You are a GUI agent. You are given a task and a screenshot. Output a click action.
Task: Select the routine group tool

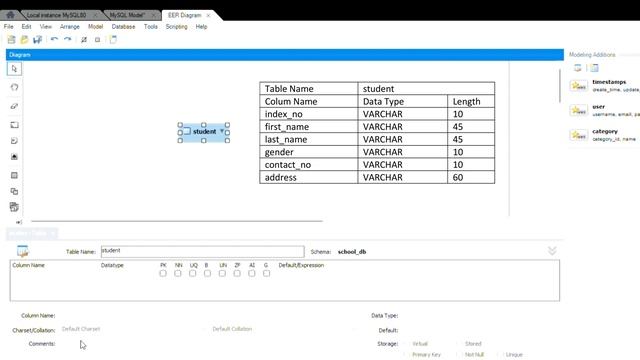click(14, 207)
